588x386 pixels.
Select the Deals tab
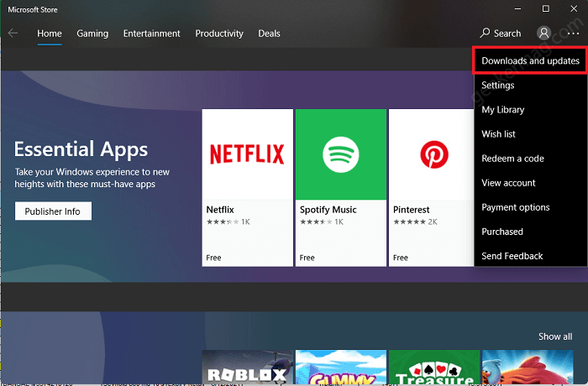pyautogui.click(x=270, y=34)
